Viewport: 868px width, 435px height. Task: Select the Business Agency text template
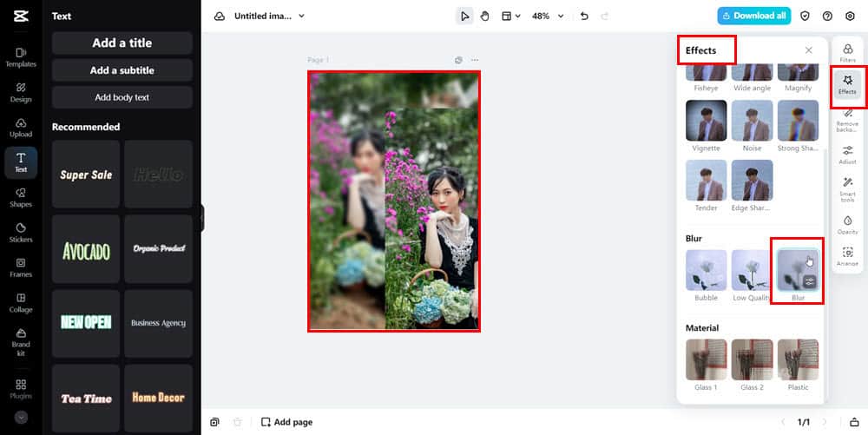coord(158,323)
